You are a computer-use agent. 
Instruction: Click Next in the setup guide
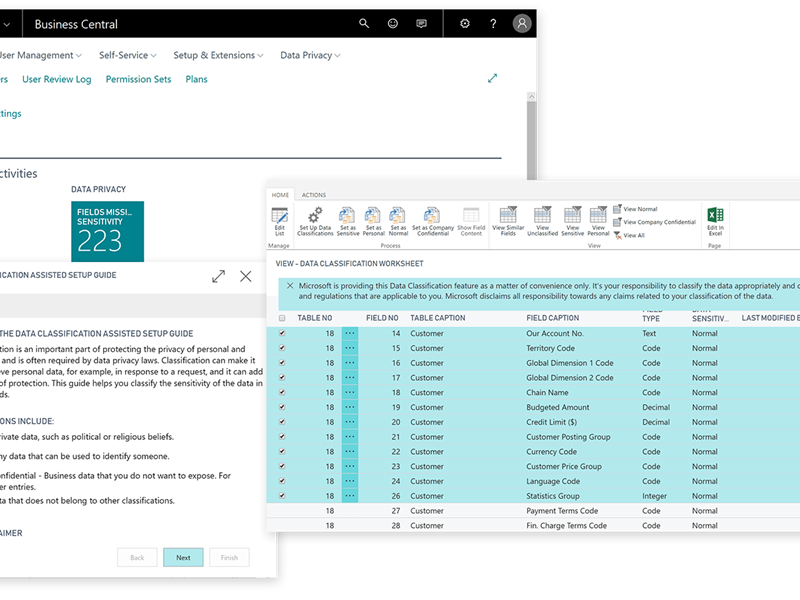(x=183, y=557)
